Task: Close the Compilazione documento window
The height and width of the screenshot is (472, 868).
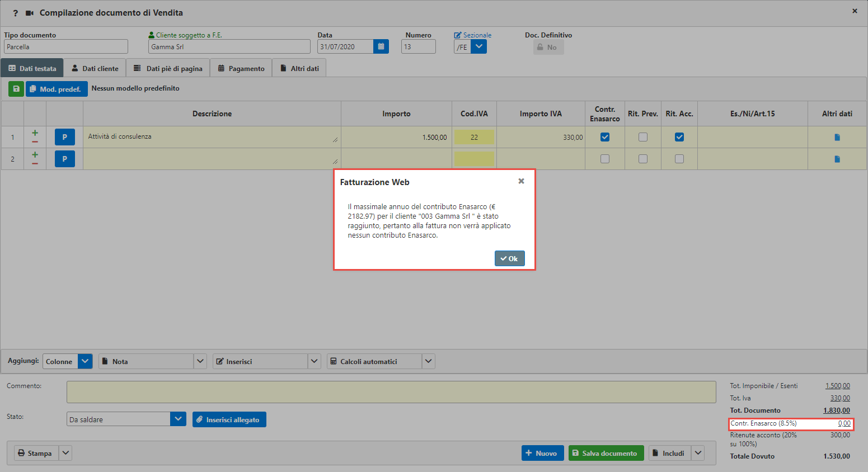Action: (855, 11)
